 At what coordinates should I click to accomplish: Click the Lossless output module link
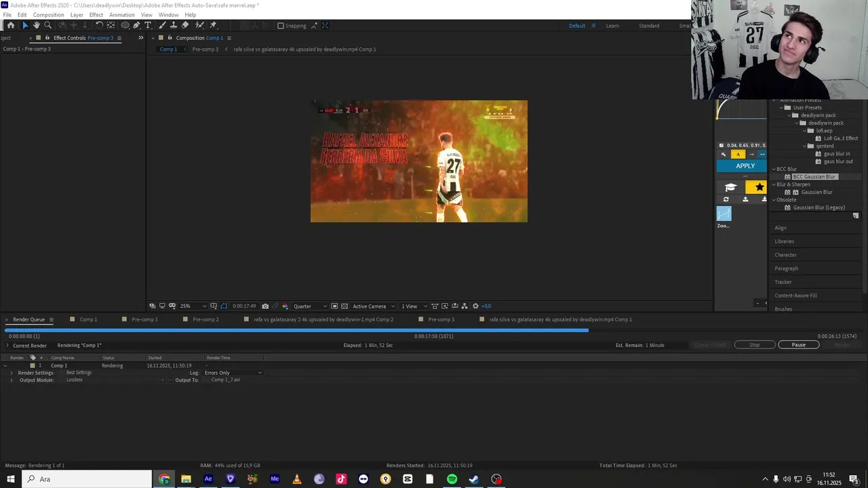pos(75,380)
